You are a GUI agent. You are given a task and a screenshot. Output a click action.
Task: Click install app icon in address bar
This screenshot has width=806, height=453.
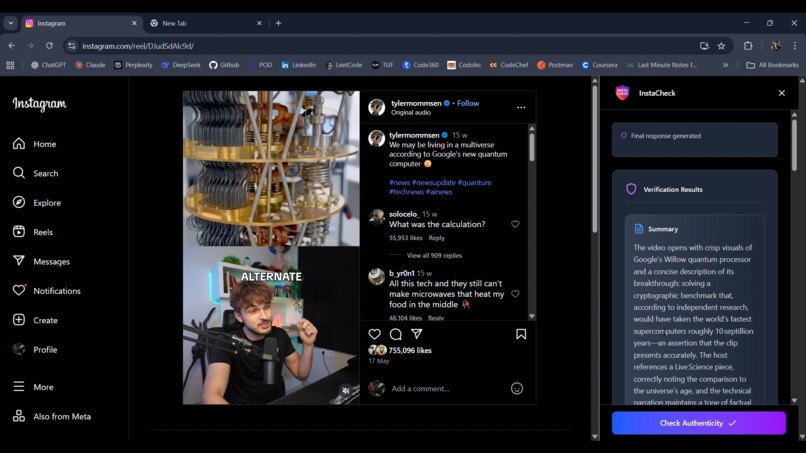tap(704, 46)
